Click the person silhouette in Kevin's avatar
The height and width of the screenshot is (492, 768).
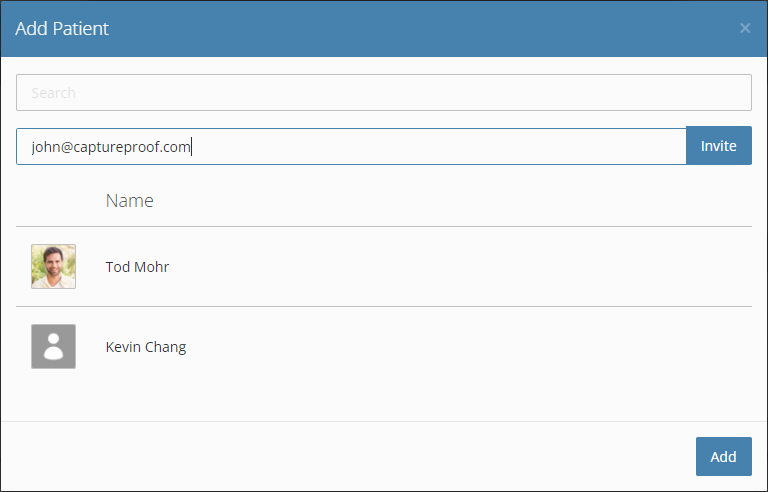[53, 346]
